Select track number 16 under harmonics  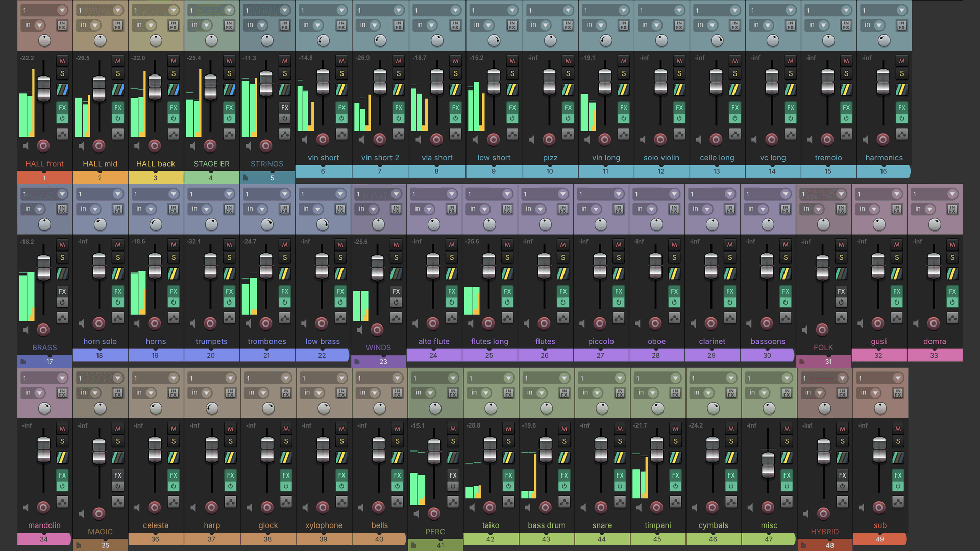click(x=883, y=171)
